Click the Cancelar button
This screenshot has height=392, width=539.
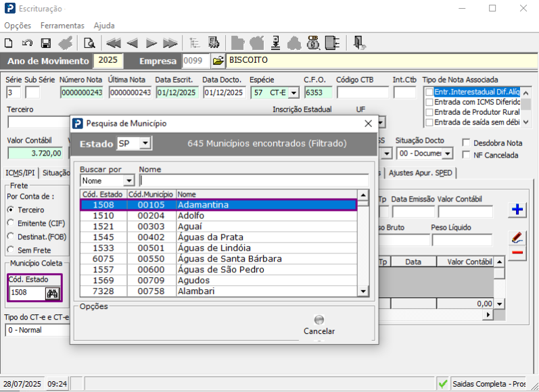point(319,325)
